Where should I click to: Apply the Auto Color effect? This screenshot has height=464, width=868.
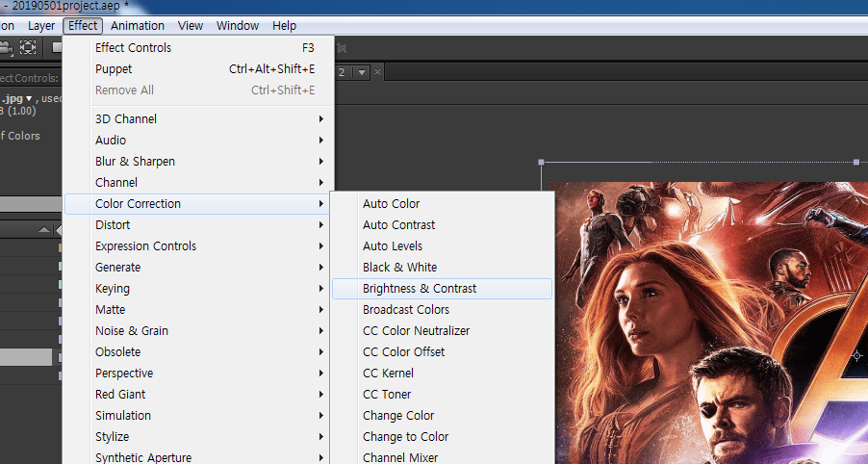tap(443, 204)
